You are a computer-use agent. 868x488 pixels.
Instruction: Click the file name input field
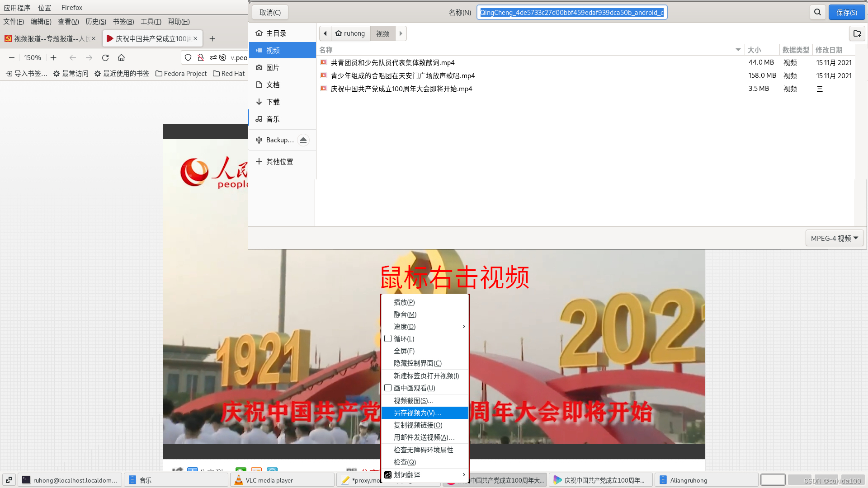[572, 13]
